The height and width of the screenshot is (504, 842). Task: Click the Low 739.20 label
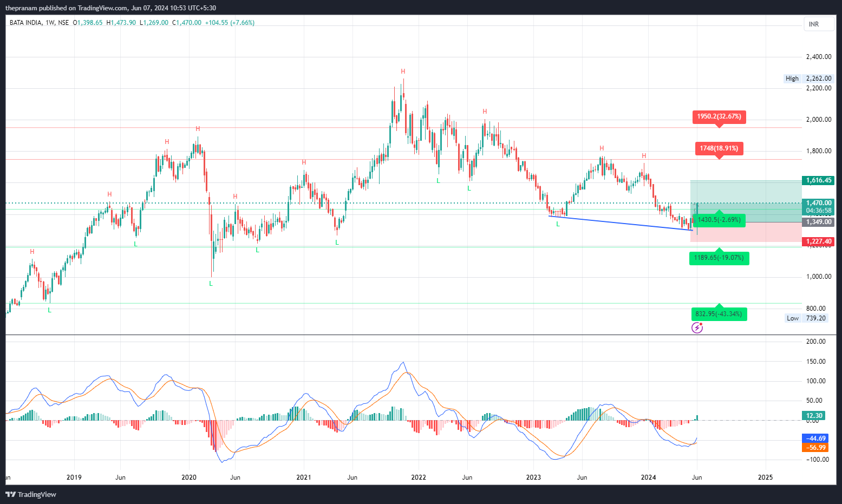pos(807,318)
